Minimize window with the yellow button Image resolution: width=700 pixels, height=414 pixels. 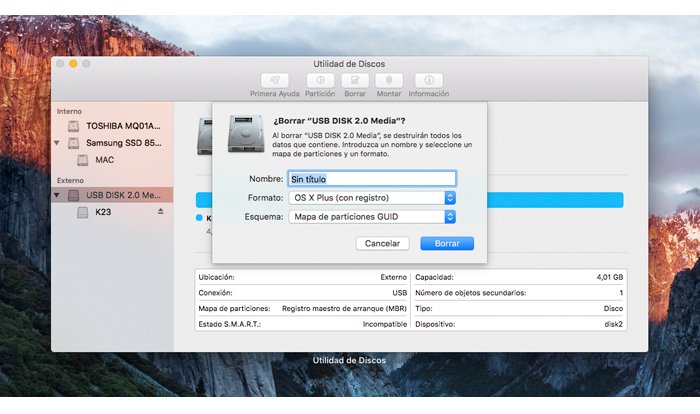(73, 64)
